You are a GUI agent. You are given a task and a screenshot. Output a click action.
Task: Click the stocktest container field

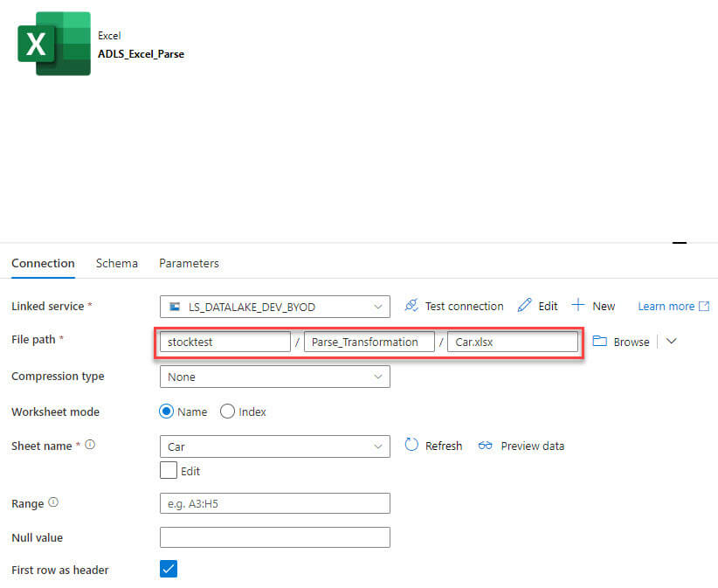pyautogui.click(x=225, y=342)
